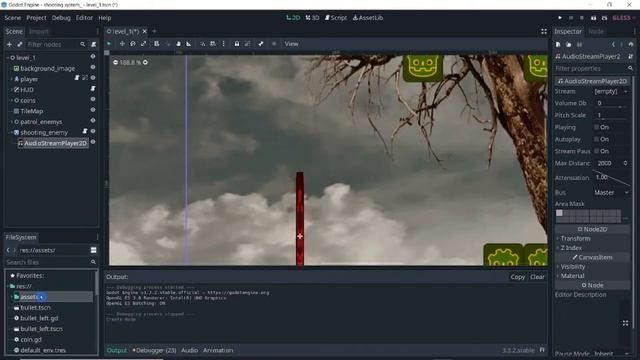Image resolution: width=640 pixels, height=360 pixels.
Task: Play the project with the play button
Action: (560, 18)
